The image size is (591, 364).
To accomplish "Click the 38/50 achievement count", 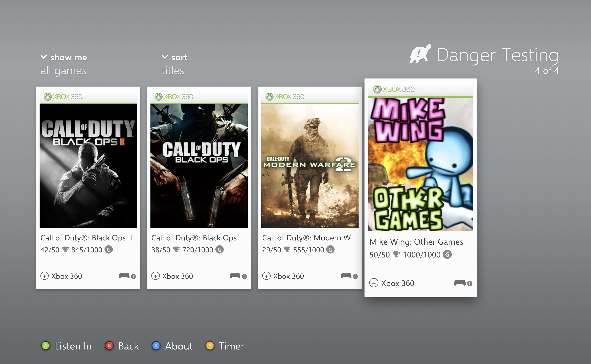I will tap(161, 250).
